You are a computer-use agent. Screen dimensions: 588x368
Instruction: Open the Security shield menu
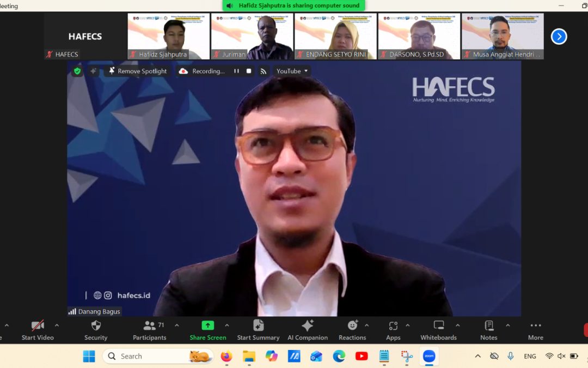(x=96, y=330)
